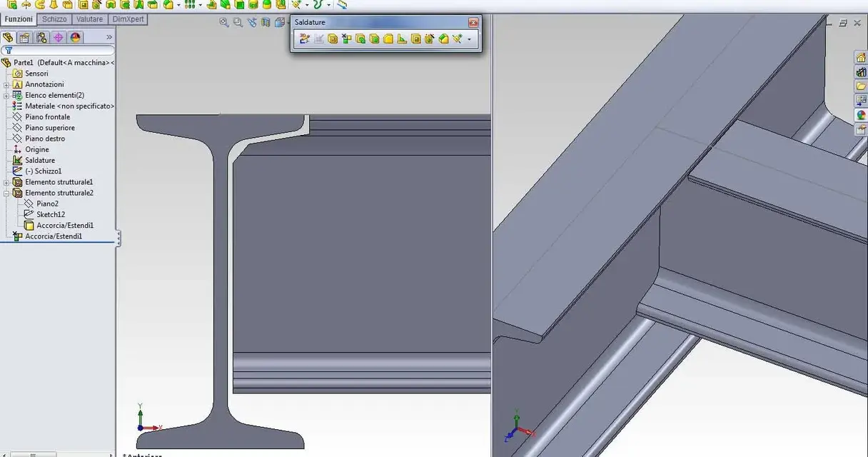The image size is (868, 457).
Task: Open Saldature toolbar options dropdown arrow
Action: [469, 40]
